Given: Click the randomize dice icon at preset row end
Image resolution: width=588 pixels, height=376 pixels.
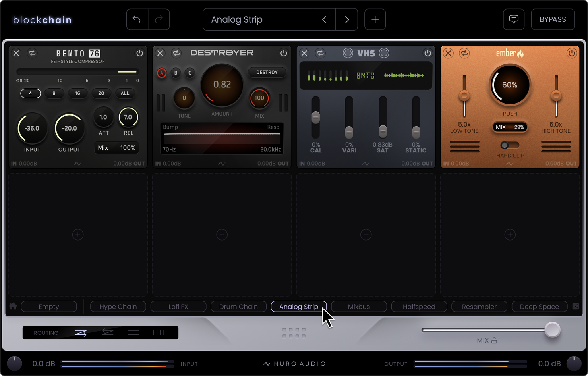Looking at the screenshot, I should 576,306.
